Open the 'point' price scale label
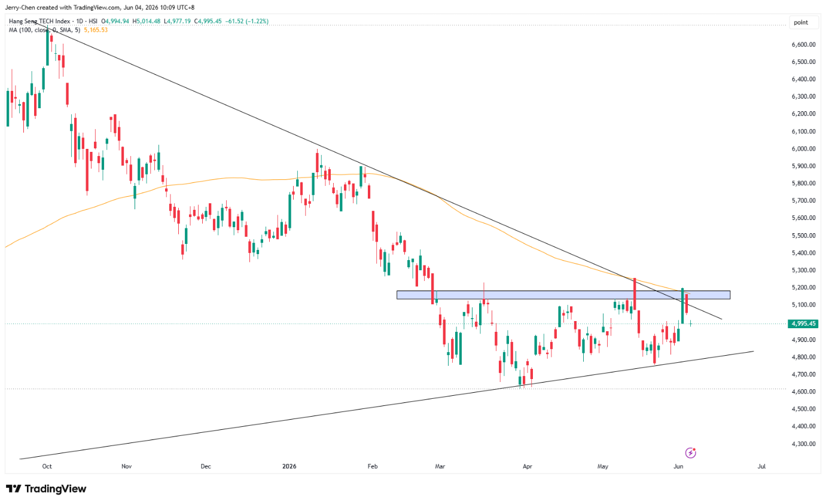Viewport: 826px width, 504px height. pos(800,22)
